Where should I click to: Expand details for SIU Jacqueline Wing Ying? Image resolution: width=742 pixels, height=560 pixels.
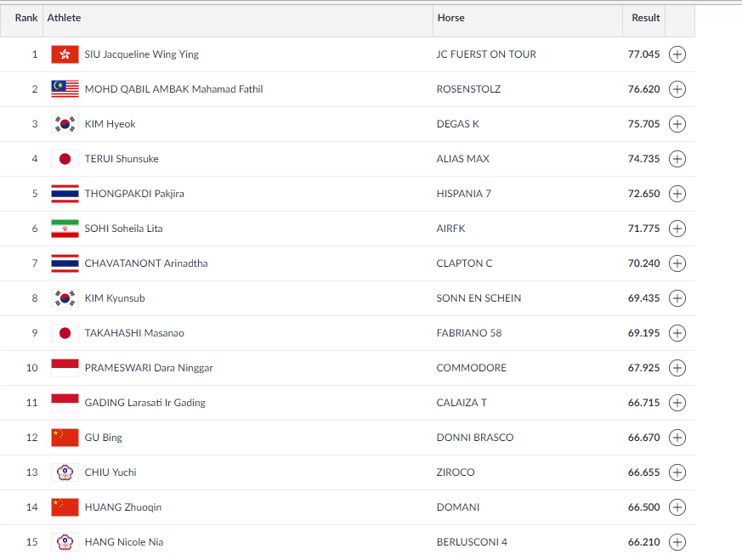(x=677, y=54)
